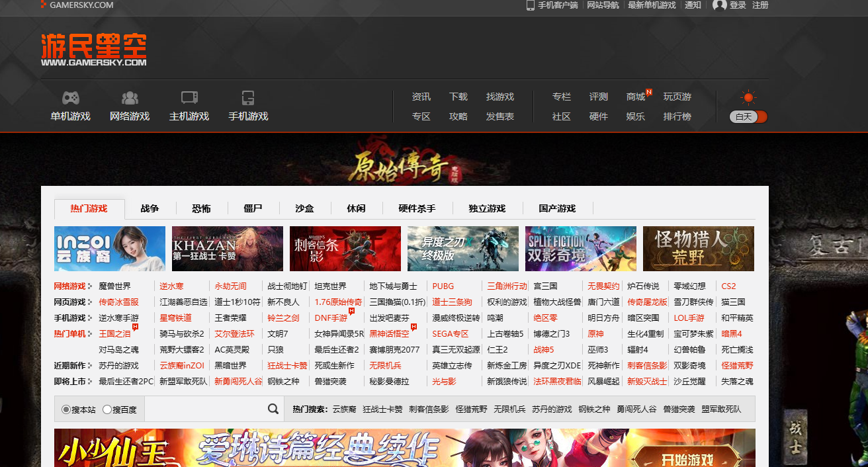Screen dimensions: 868x467
Task: Switch to the 沙盒 tab
Action: 305,208
